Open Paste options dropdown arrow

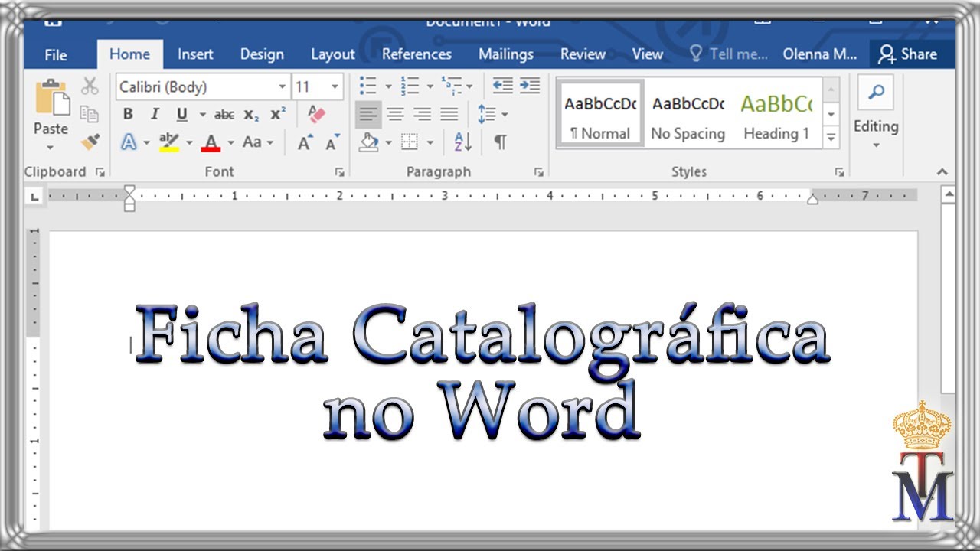point(51,147)
